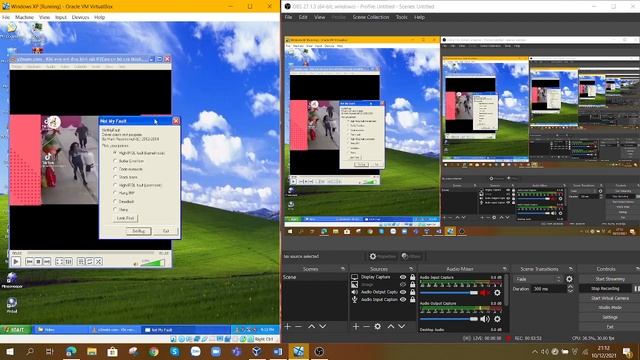The image size is (640, 360).
Task: Open transition properties gear icon
Action: pyautogui.click(x=569, y=279)
